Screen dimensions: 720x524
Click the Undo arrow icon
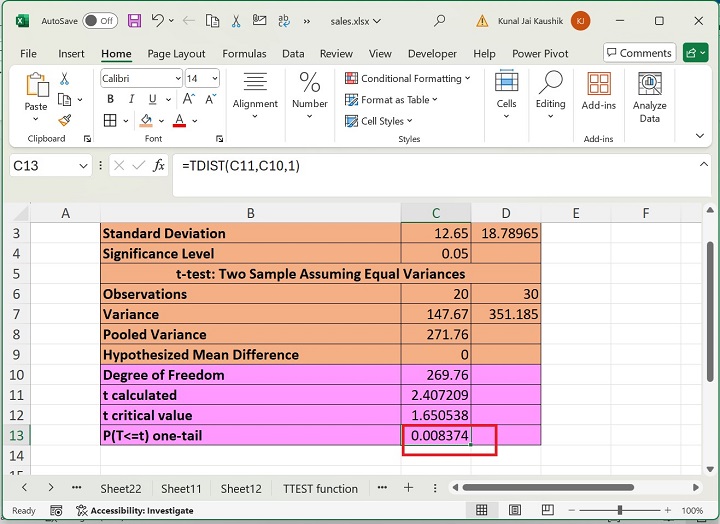[158, 20]
